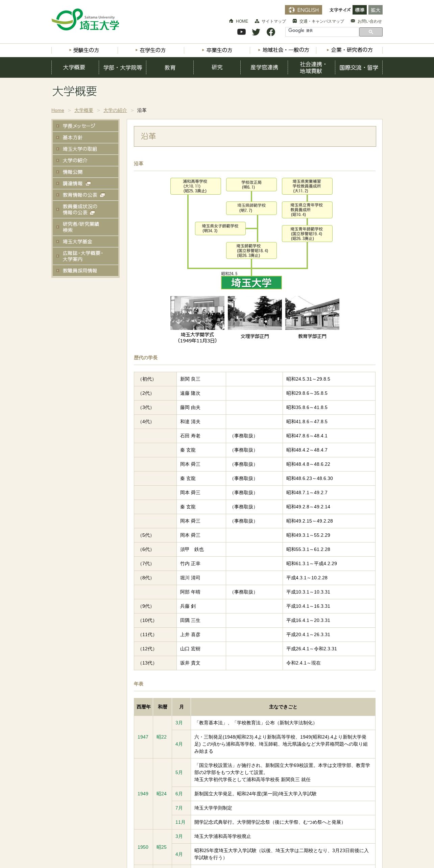Open 研究者/研究業績検索 in sidebar
434x868 pixels.
click(86, 227)
